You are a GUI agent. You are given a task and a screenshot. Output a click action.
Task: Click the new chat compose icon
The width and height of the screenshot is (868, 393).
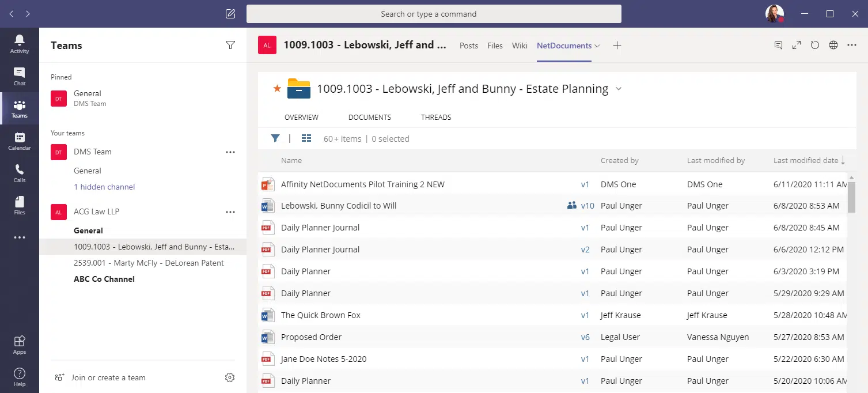click(x=230, y=14)
